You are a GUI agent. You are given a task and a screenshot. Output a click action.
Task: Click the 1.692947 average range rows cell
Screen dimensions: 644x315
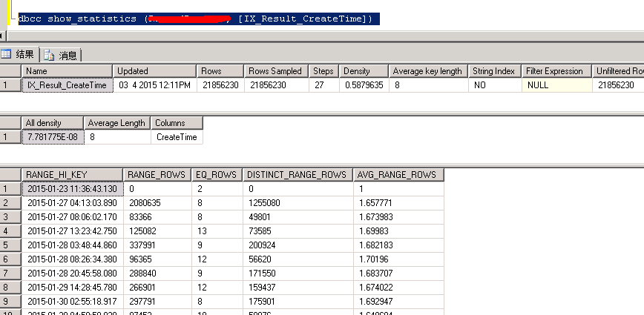point(399,302)
